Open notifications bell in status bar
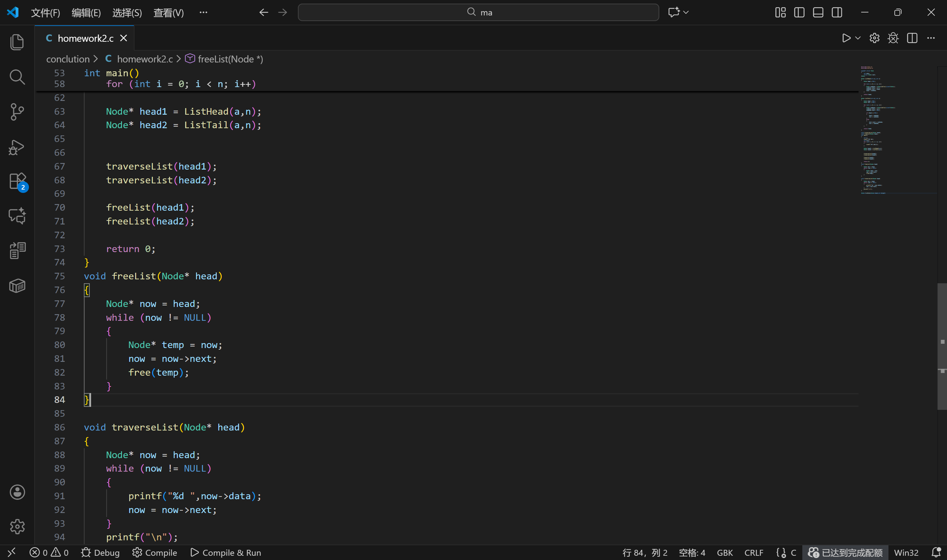 pyautogui.click(x=936, y=552)
